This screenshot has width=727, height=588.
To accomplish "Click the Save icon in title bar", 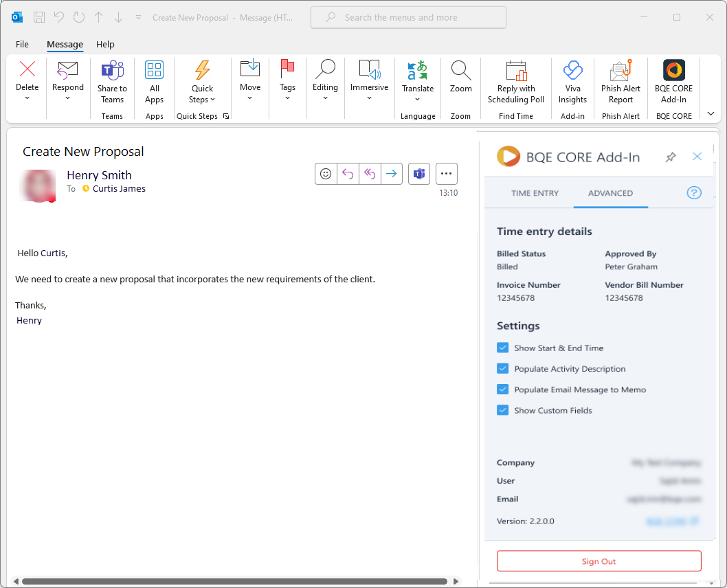I will pos(39,18).
